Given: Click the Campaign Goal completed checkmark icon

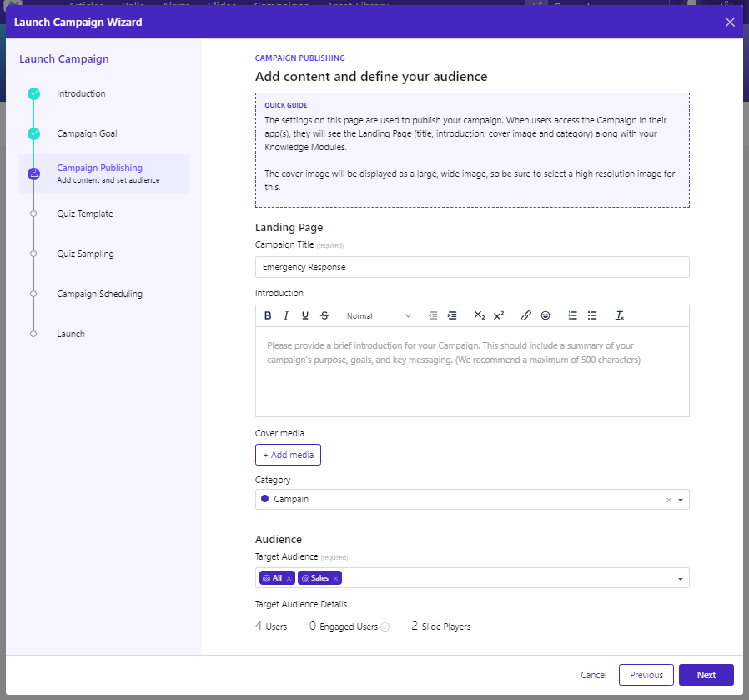Looking at the screenshot, I should point(33,133).
